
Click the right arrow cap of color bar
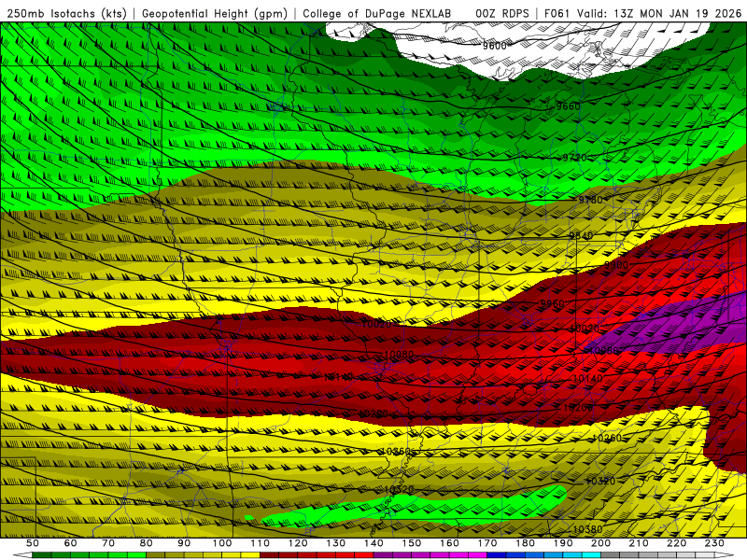tap(724, 555)
